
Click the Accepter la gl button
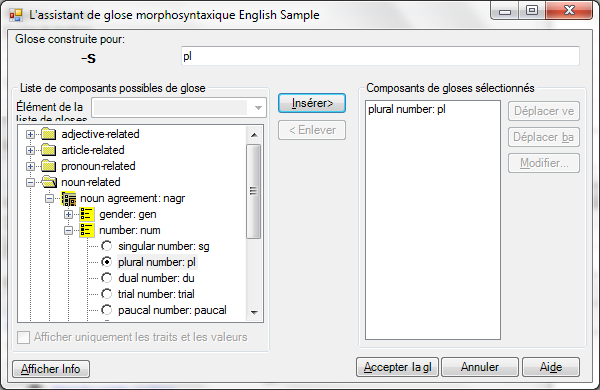(x=397, y=367)
